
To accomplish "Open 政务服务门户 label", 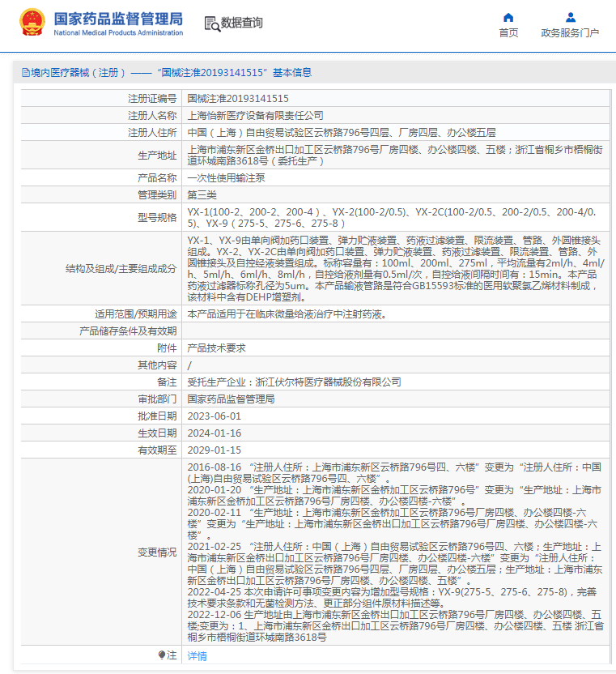I will point(570,33).
